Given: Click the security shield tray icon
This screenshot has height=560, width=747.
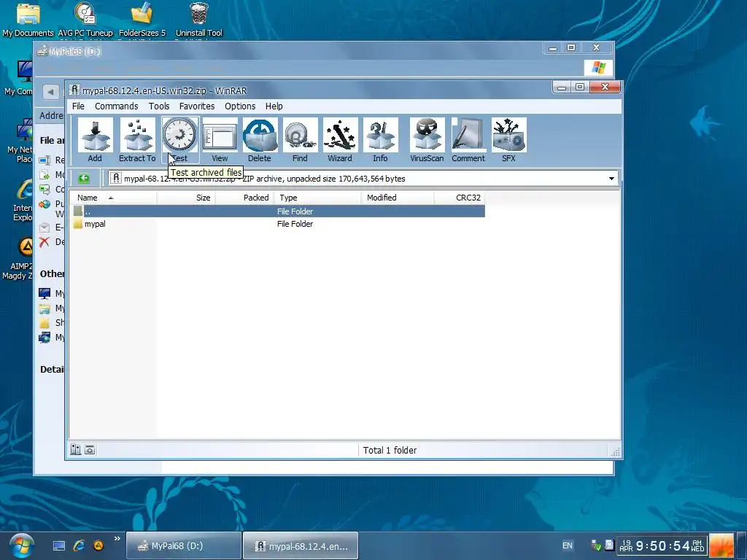Looking at the screenshot, I should (596, 545).
